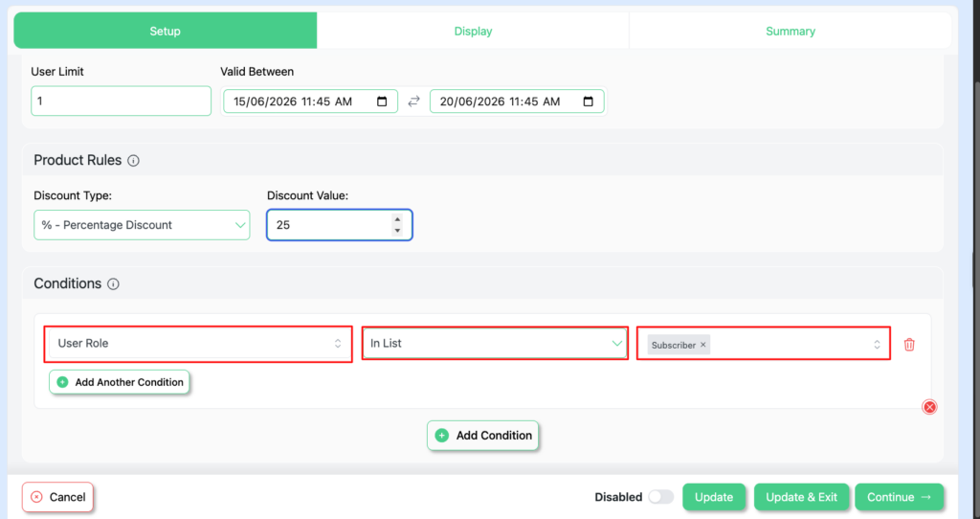Click the Valid Between label

pos(256,72)
